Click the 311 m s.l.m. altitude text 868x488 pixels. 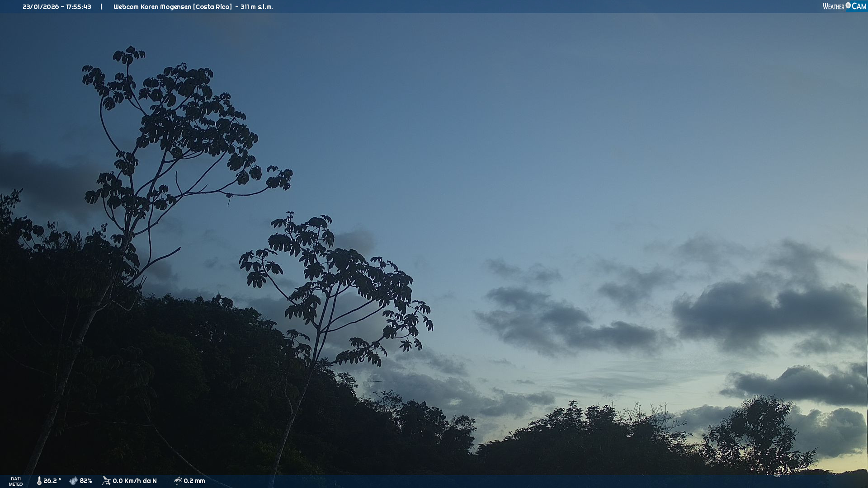pos(256,7)
